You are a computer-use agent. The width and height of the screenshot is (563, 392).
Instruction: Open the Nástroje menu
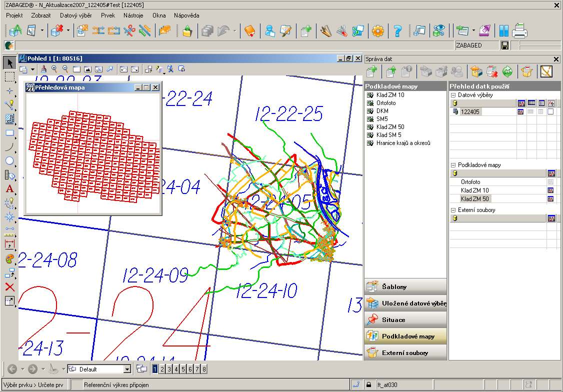tap(133, 15)
